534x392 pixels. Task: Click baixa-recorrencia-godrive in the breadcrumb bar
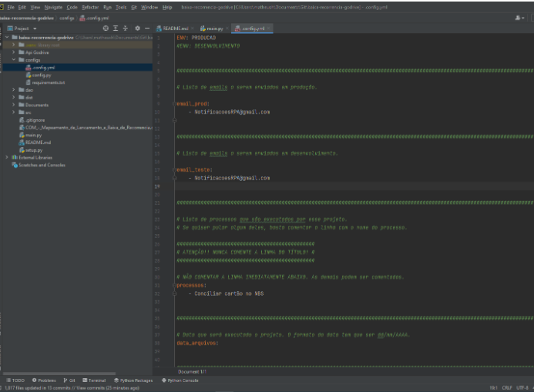pyautogui.click(x=26, y=18)
